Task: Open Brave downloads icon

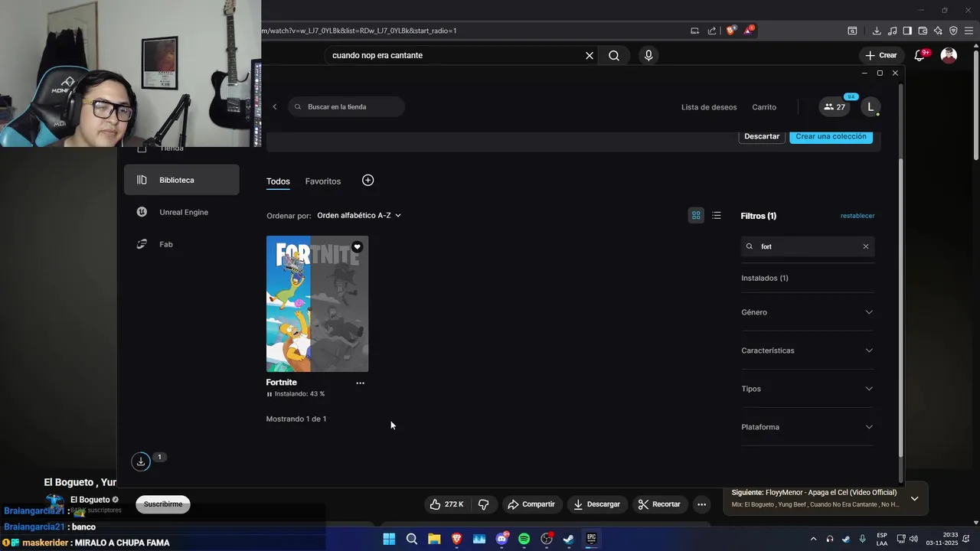Action: point(877,31)
